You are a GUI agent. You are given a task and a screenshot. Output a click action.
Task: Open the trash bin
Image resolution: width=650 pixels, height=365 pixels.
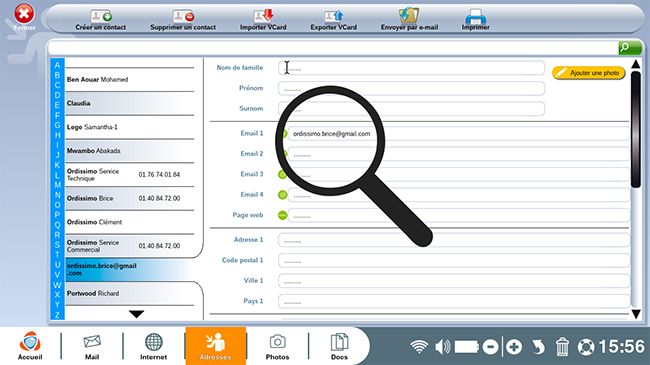tap(562, 347)
